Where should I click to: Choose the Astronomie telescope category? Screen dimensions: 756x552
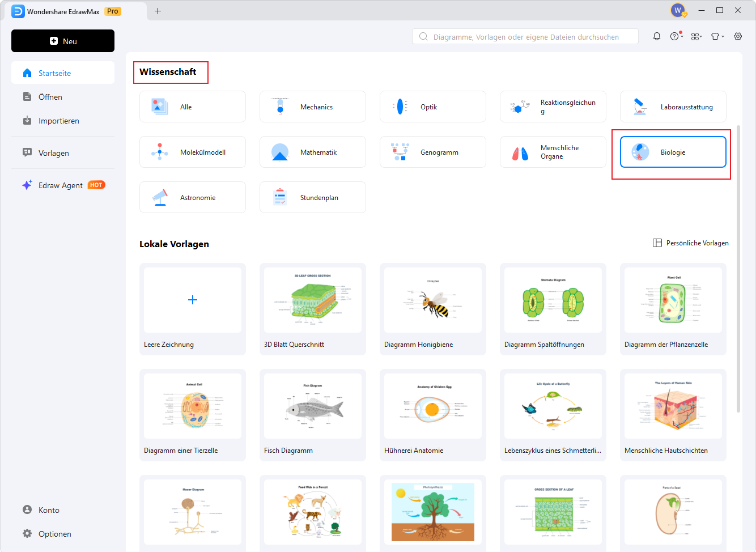pyautogui.click(x=193, y=197)
